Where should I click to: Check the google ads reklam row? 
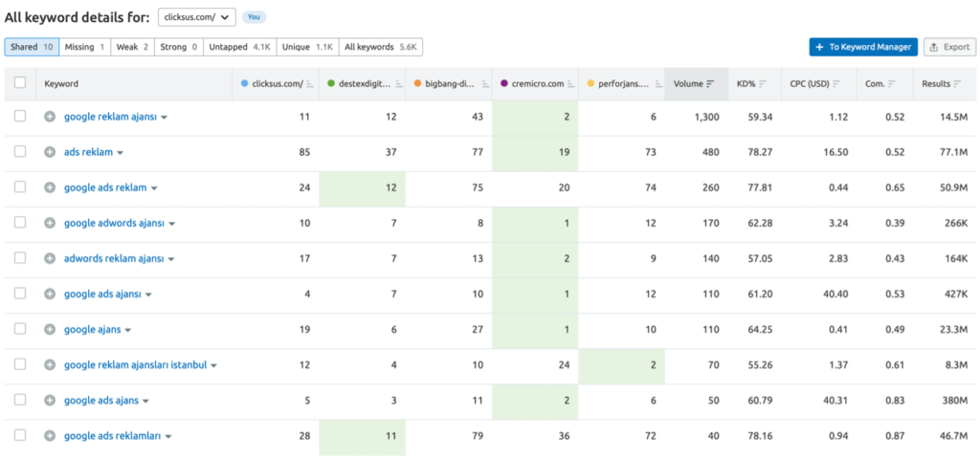click(x=20, y=186)
